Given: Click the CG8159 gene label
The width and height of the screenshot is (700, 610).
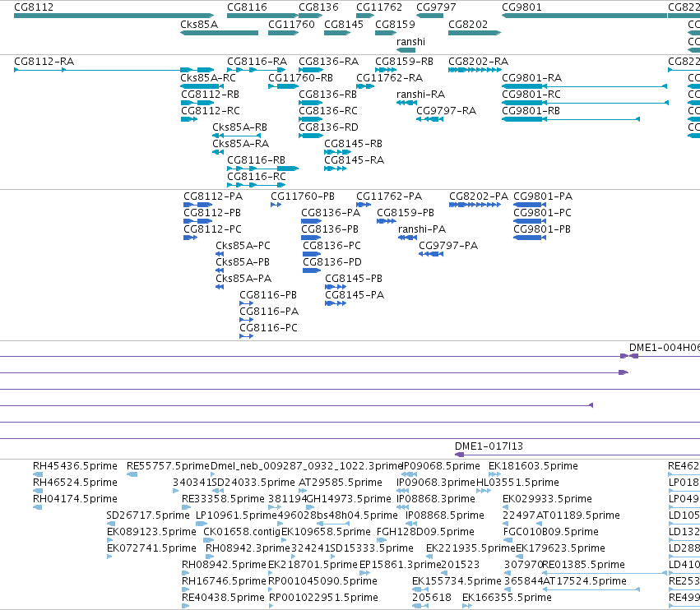Looking at the screenshot, I should 395,24.
